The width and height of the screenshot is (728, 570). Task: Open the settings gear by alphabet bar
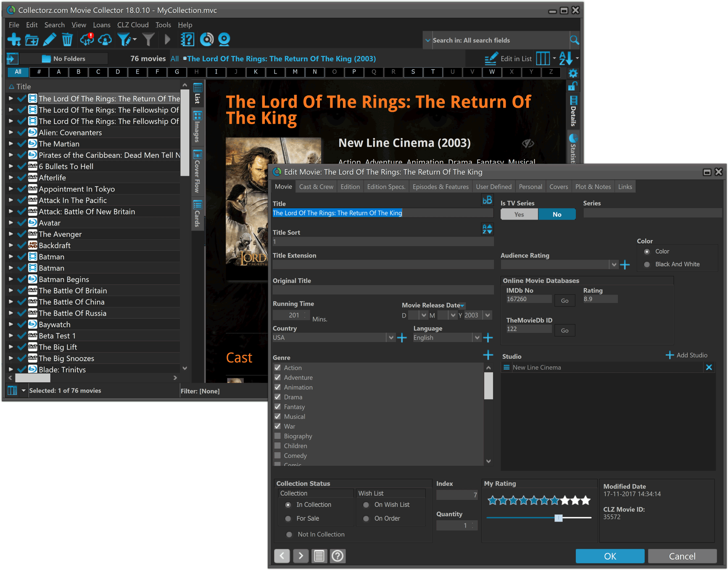point(573,73)
